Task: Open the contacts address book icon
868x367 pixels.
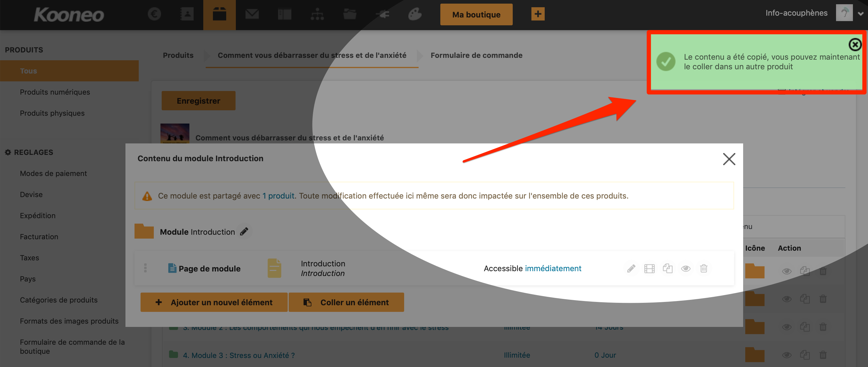Action: [186, 14]
